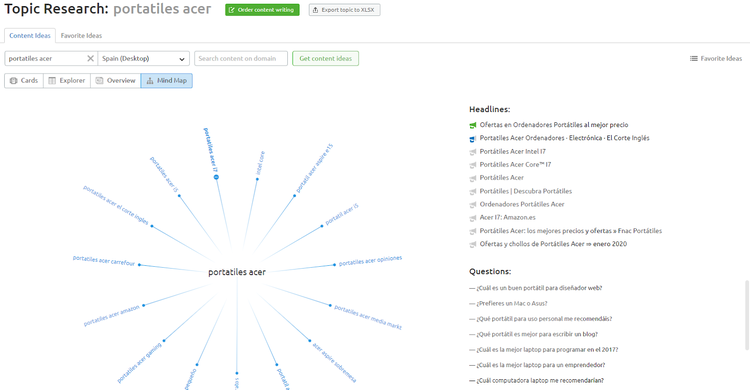Click megaphone icon beside Fnac Portátiles headline

(x=473, y=231)
